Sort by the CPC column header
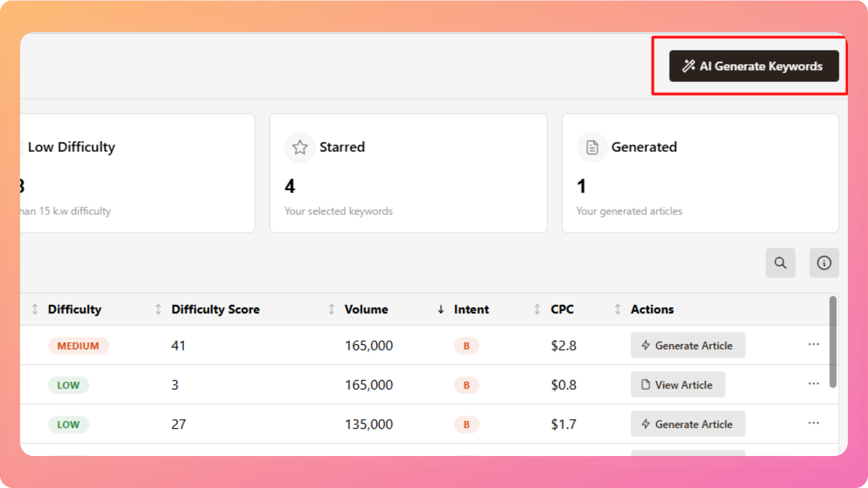This screenshot has width=868, height=488. tap(562, 309)
